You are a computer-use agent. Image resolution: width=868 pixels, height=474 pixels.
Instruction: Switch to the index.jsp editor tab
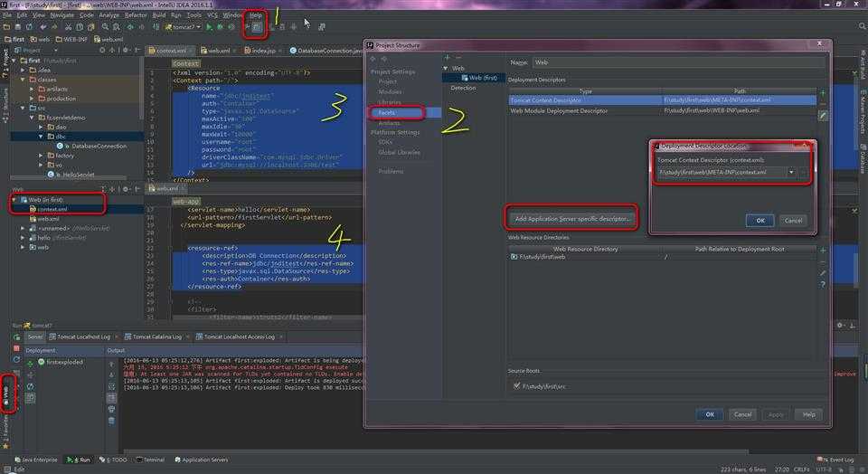263,51
